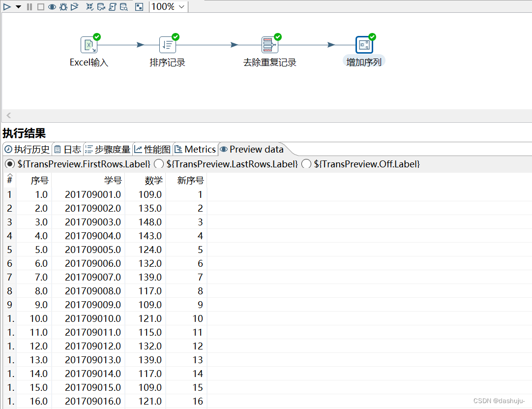The image size is (532, 409).
Task: Replay the transformation
Action: coord(75,6)
